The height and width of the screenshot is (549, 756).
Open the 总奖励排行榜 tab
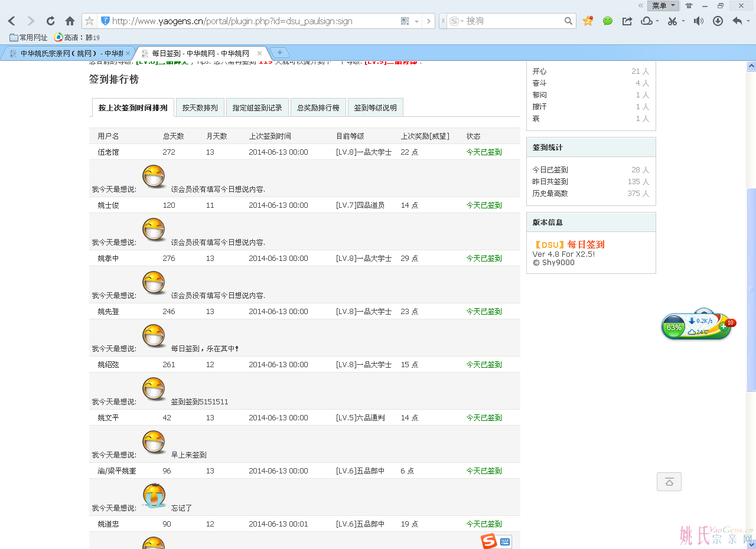(x=318, y=108)
